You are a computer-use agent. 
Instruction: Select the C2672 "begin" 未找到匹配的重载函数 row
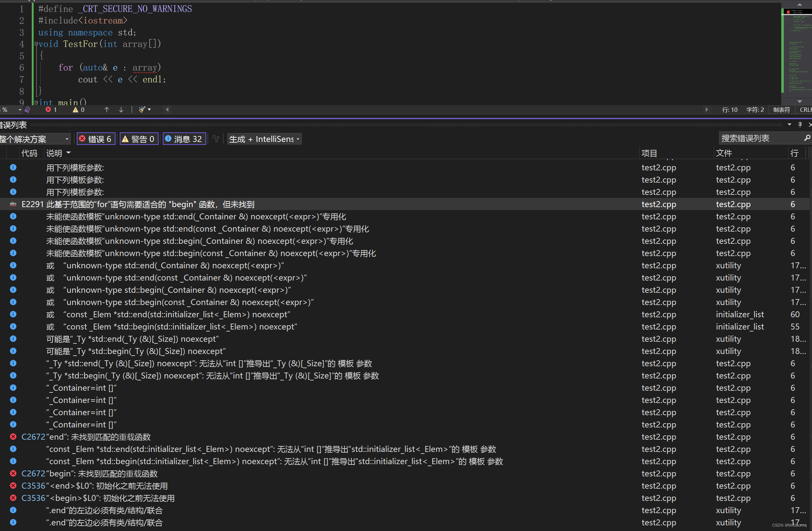coord(405,473)
